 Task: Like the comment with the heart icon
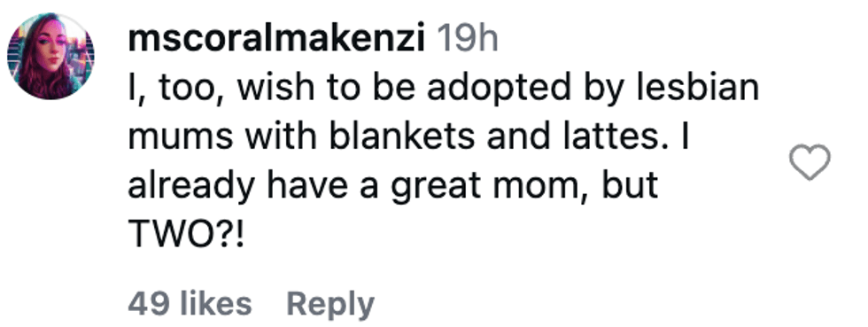810,162
